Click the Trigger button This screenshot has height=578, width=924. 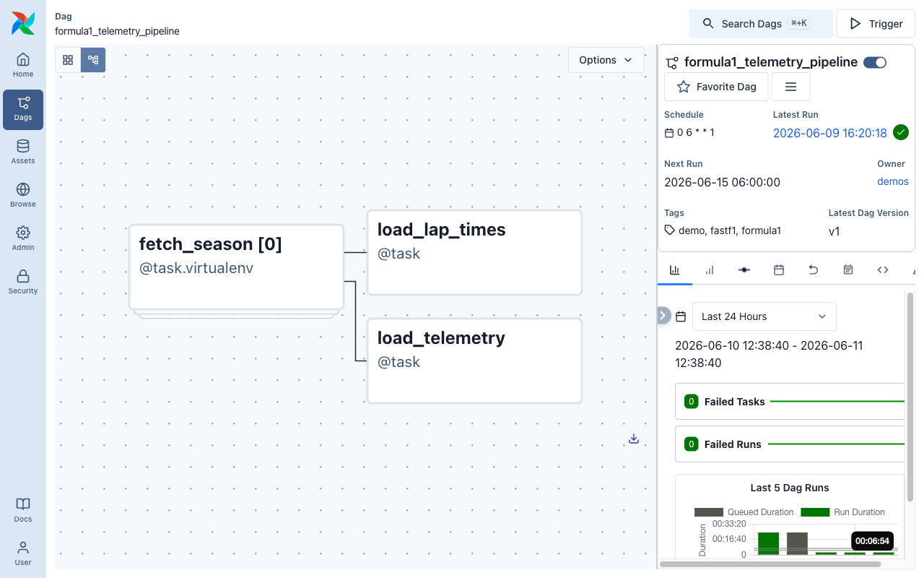click(876, 23)
